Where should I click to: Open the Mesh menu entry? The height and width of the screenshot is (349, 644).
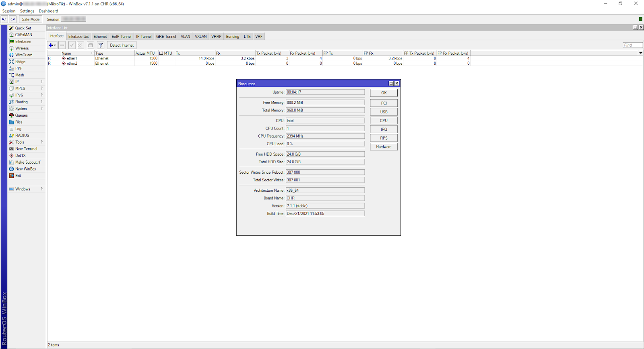coord(19,75)
